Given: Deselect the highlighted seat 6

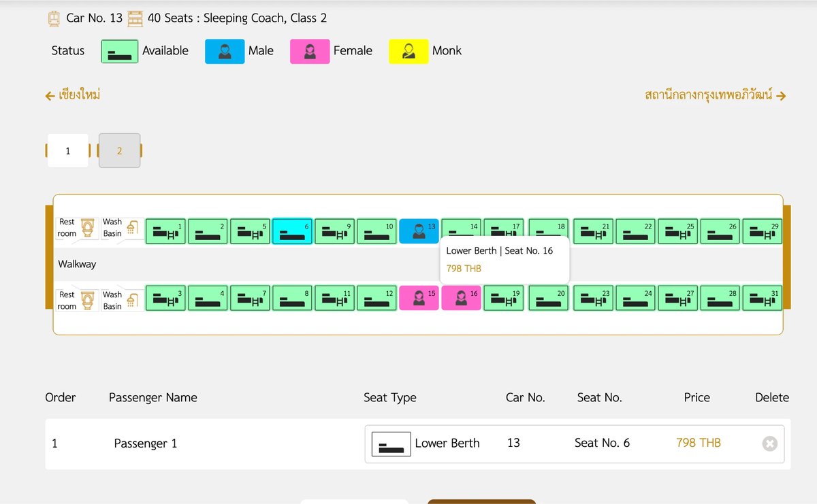Looking at the screenshot, I should [292, 231].
